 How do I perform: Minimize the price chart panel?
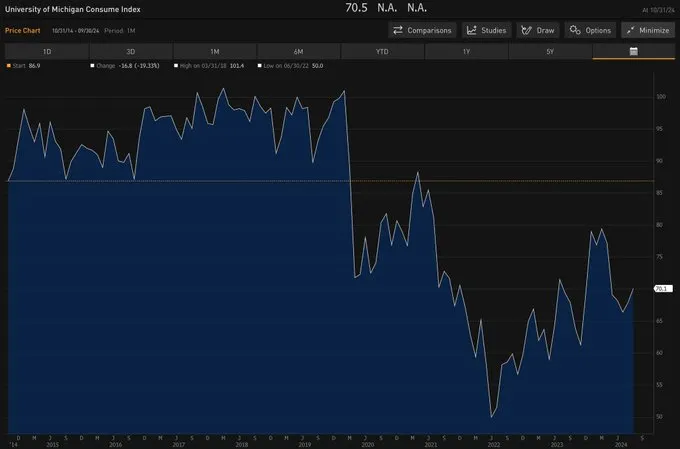648,30
